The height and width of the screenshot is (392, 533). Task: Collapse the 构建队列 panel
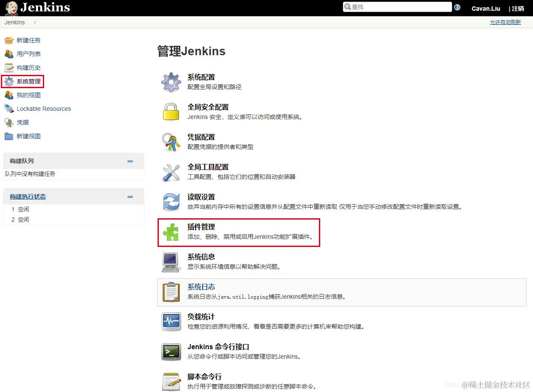(x=130, y=161)
